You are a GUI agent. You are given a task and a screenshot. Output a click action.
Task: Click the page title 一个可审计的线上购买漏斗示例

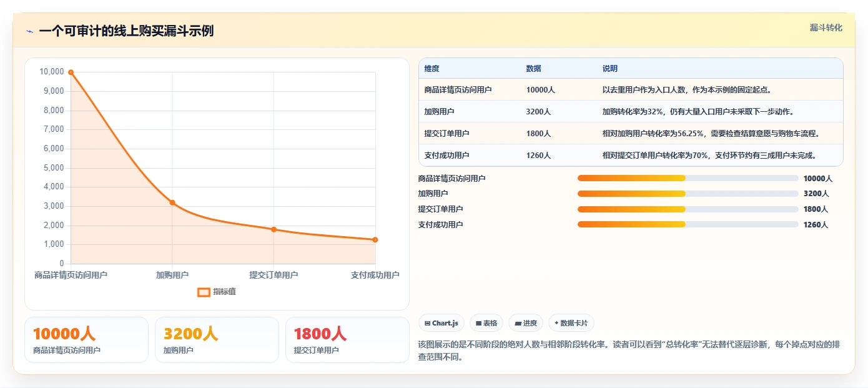click(x=126, y=31)
